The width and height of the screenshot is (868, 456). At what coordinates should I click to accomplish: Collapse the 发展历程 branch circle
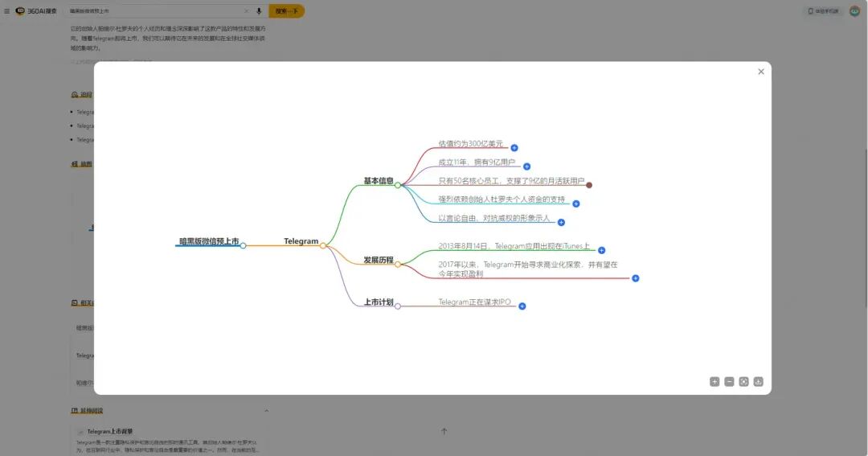(x=398, y=265)
